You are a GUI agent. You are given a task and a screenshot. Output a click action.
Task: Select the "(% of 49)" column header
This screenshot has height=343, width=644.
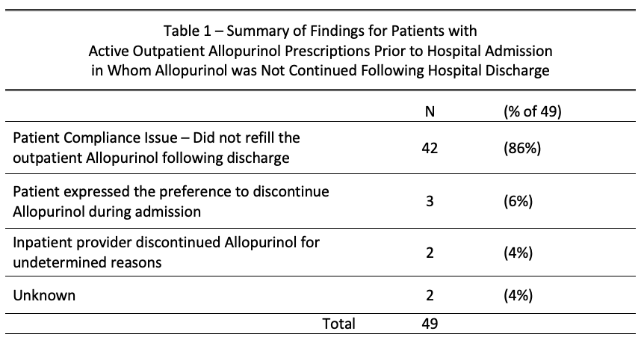point(533,112)
